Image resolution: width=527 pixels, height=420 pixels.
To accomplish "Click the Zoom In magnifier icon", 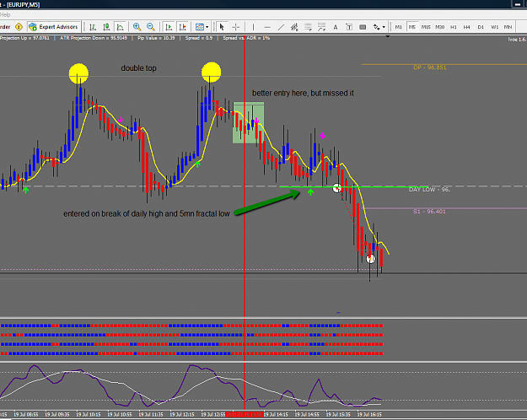I will [x=137, y=27].
